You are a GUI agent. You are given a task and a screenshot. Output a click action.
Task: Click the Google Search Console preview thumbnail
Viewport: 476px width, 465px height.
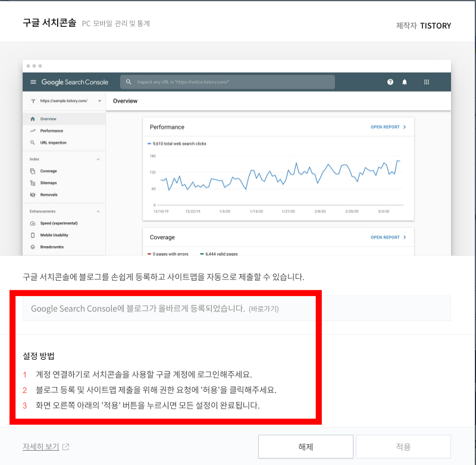point(237,158)
